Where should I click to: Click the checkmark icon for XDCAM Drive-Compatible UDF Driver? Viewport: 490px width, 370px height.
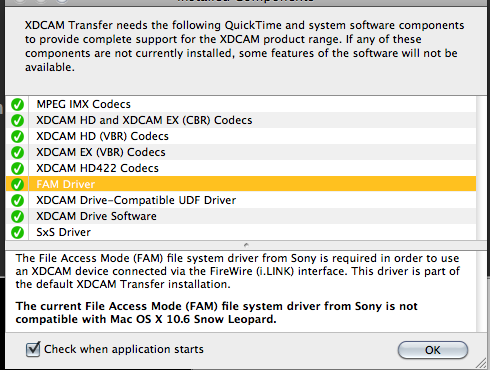point(17,200)
